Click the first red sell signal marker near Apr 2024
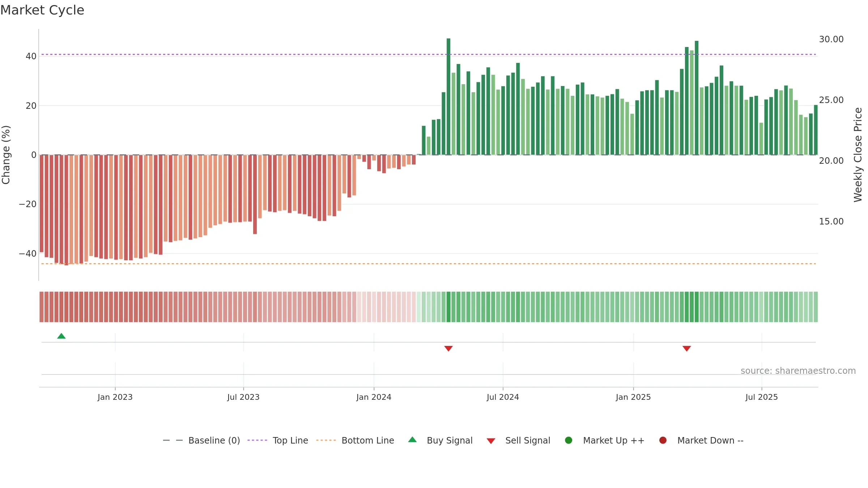868x488 pixels. (x=448, y=348)
